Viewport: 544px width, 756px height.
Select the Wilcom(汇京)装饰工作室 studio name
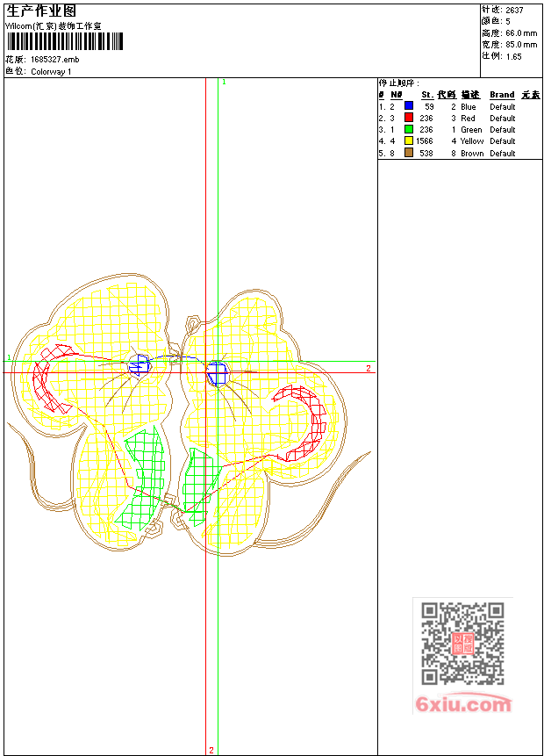coord(54,26)
